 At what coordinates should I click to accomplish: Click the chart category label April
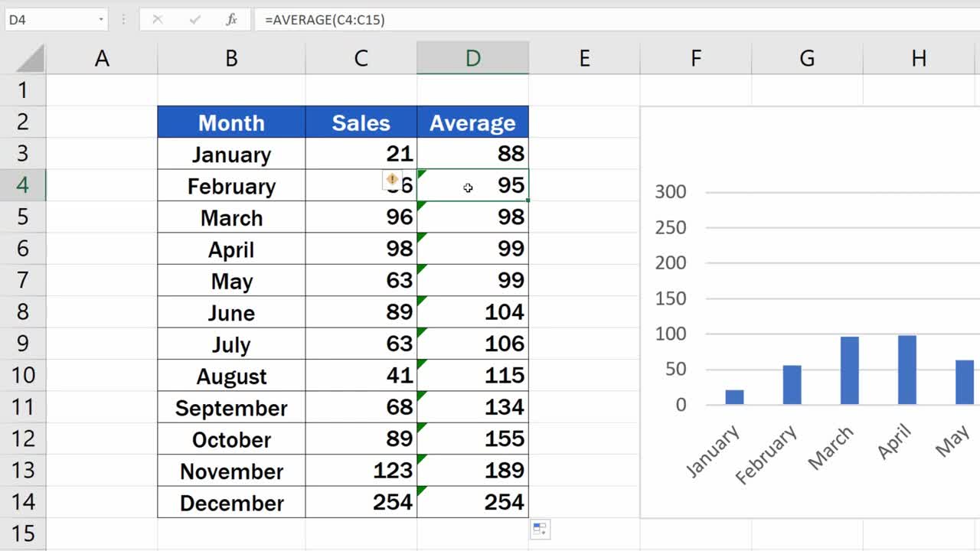click(895, 441)
